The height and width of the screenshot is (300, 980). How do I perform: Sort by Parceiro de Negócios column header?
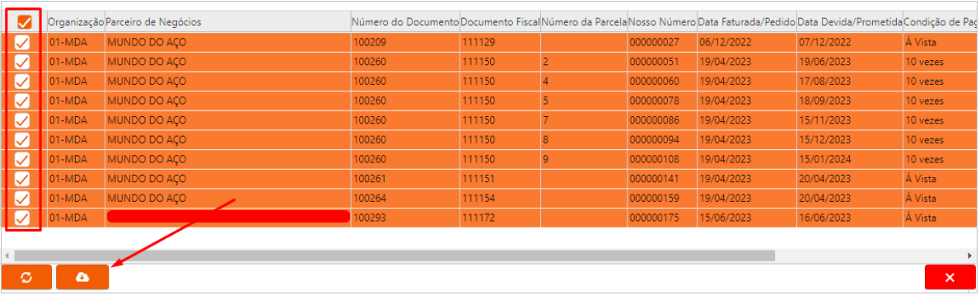227,22
